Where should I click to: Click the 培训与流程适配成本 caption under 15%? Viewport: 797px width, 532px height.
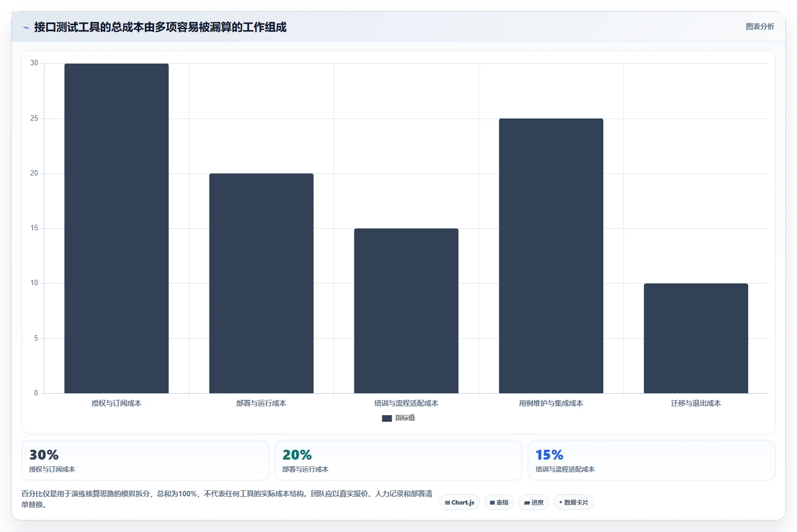point(565,469)
